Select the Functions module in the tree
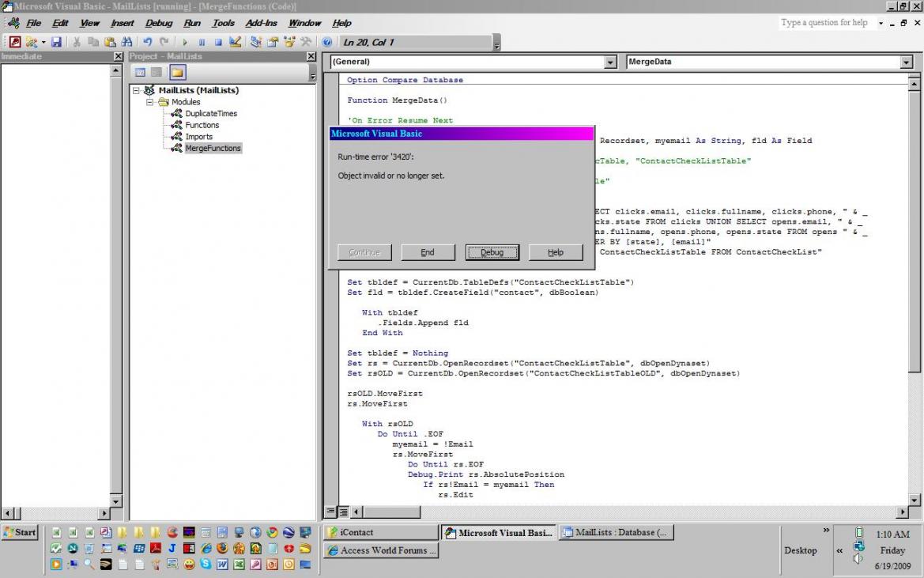Screen dimensions: 924x578 pos(202,125)
